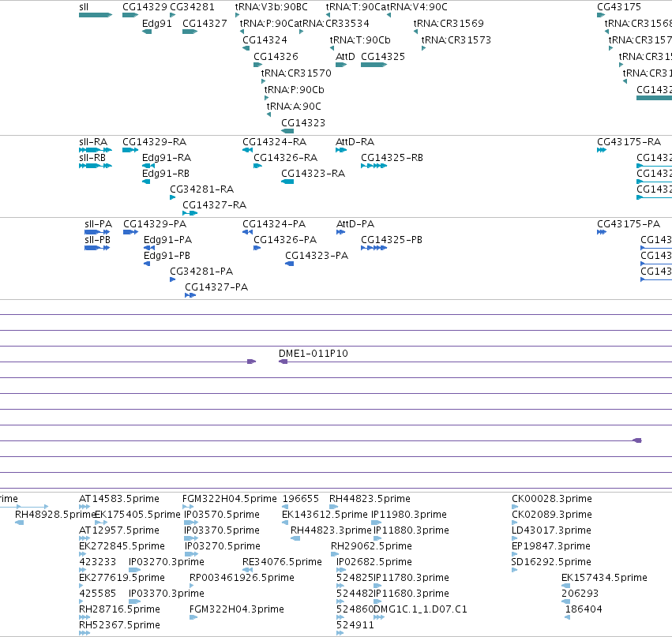672x637 pixels.
Task: Select the CG43175-PA protein label
Action: pos(629,224)
